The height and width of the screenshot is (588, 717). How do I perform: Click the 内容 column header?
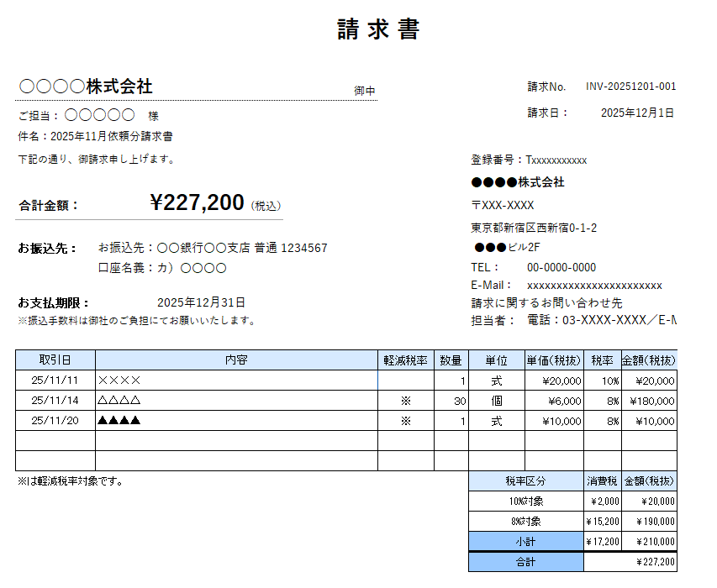236,360
